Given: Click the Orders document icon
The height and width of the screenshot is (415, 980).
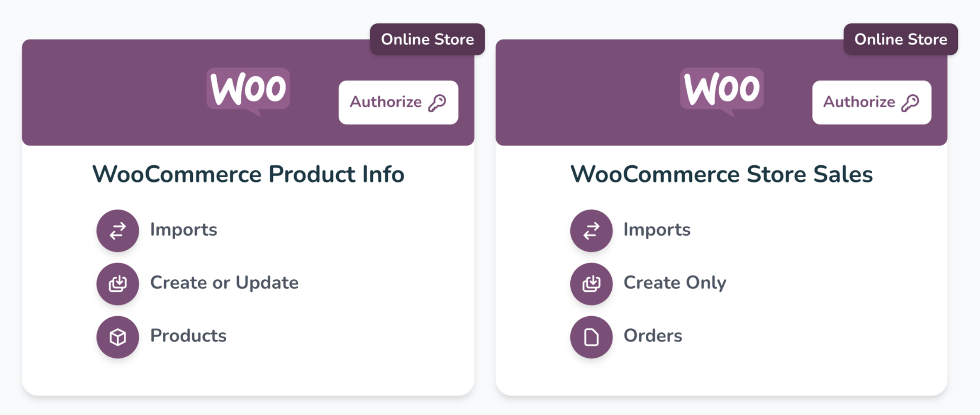Looking at the screenshot, I should click(591, 337).
